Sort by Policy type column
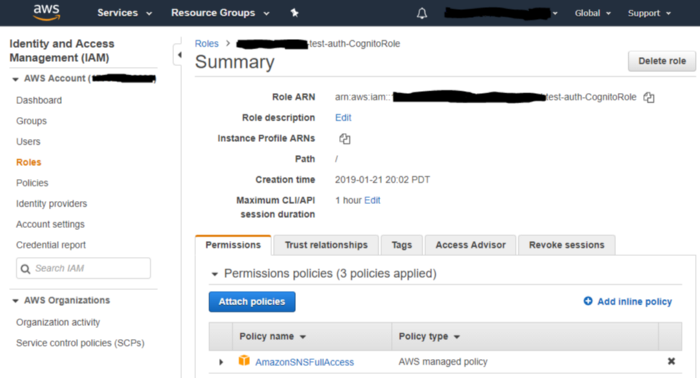This screenshot has height=378, width=700. coord(429,336)
